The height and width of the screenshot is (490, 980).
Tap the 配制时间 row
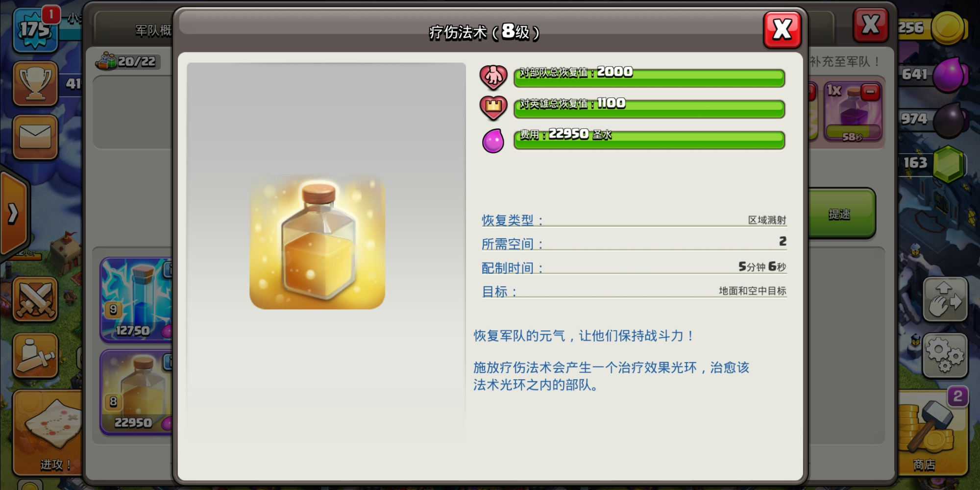[634, 267]
